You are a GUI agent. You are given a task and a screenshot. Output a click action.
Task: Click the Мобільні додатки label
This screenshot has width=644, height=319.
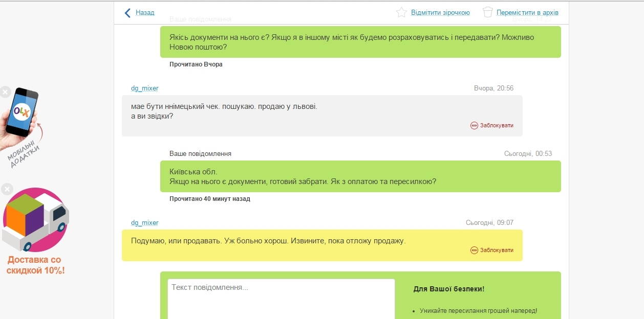click(x=25, y=154)
